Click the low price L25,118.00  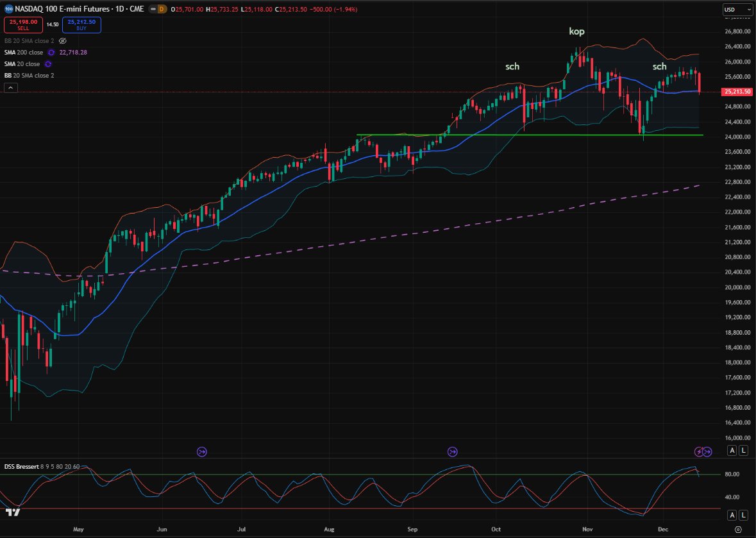point(255,9)
